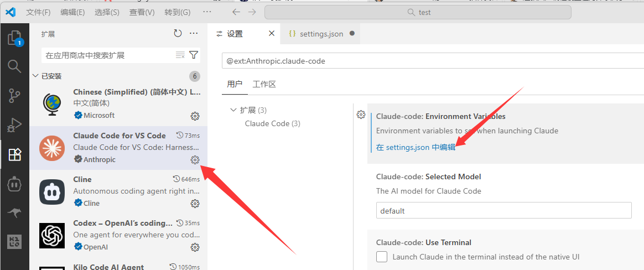Open the 文件(F) menu
644x270 pixels.
click(x=38, y=12)
